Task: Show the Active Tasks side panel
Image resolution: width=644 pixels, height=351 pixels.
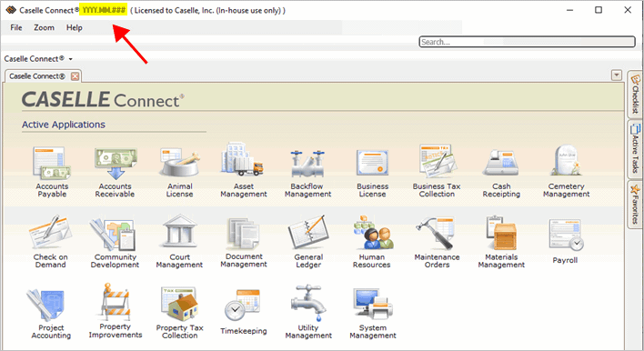Action: [x=635, y=149]
